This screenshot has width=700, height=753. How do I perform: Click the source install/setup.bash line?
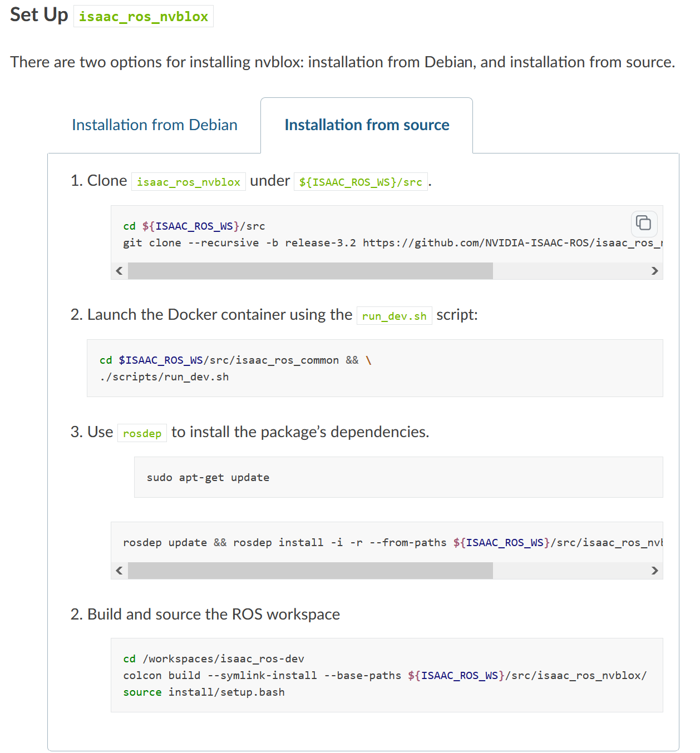point(204,692)
